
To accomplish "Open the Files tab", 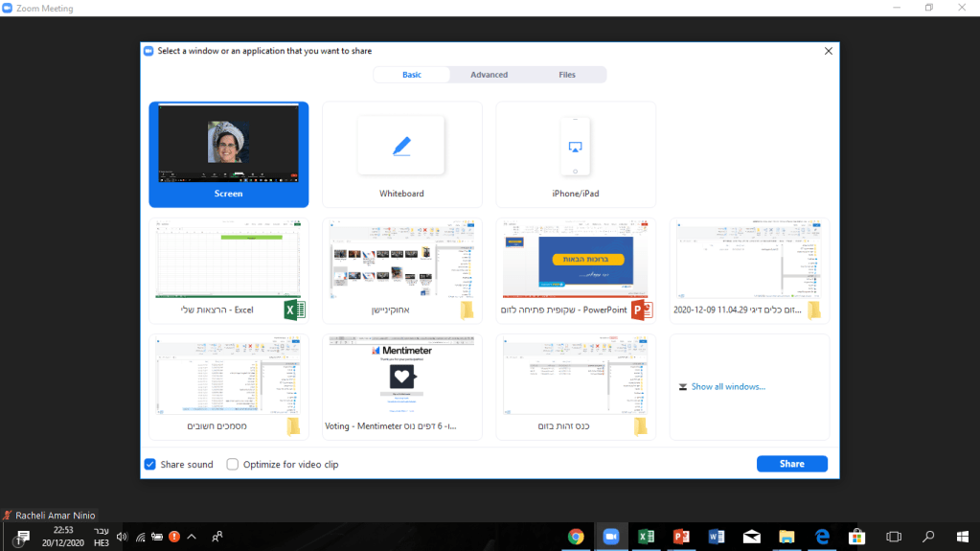I will [567, 75].
